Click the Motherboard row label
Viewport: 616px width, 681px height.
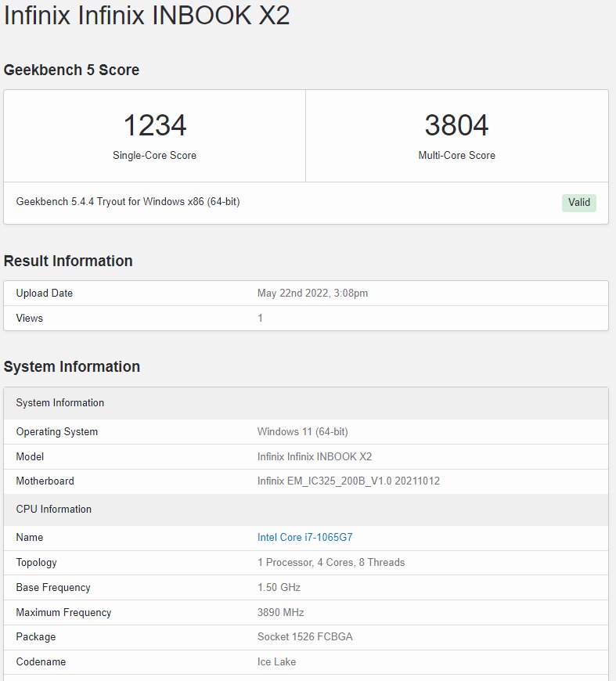pos(45,481)
